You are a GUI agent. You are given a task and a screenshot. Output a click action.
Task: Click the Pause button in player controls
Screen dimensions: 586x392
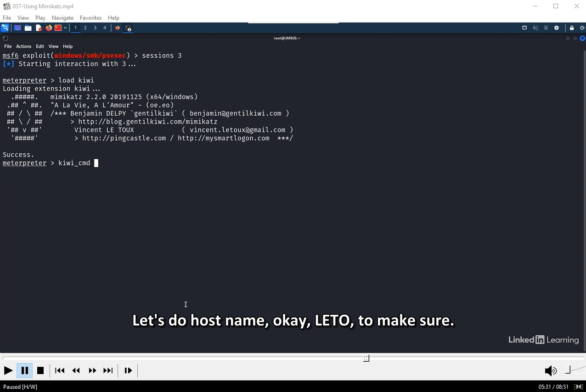[24, 370]
